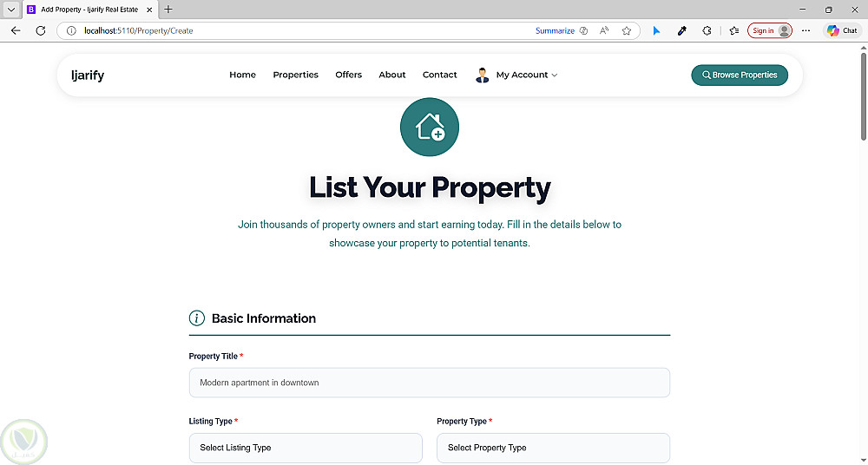Add this page to favorites

tap(627, 30)
